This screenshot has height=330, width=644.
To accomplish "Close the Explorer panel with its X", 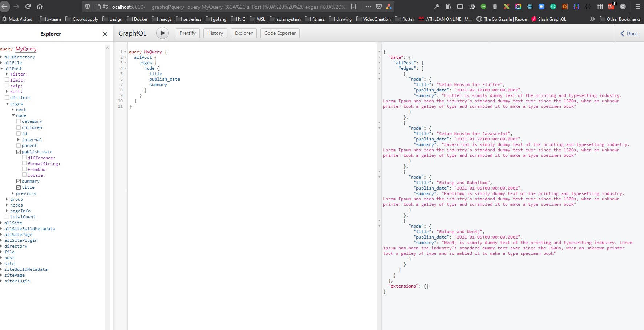I will coord(105,34).
